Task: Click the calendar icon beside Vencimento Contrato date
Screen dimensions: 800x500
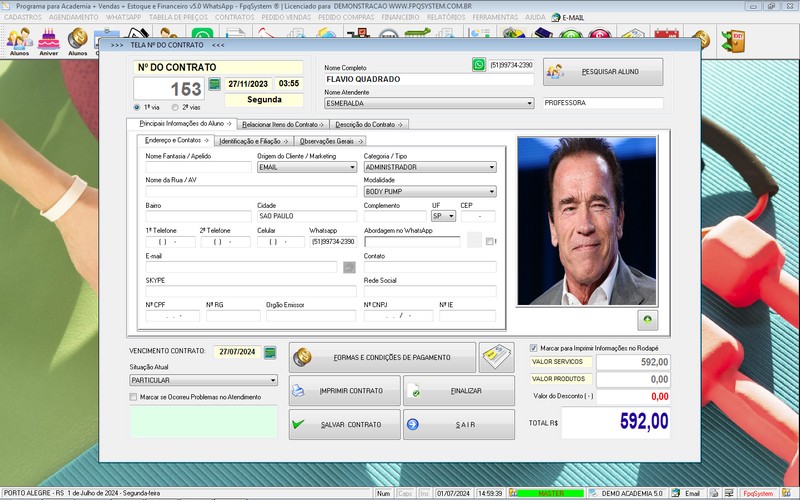Action: (272, 352)
